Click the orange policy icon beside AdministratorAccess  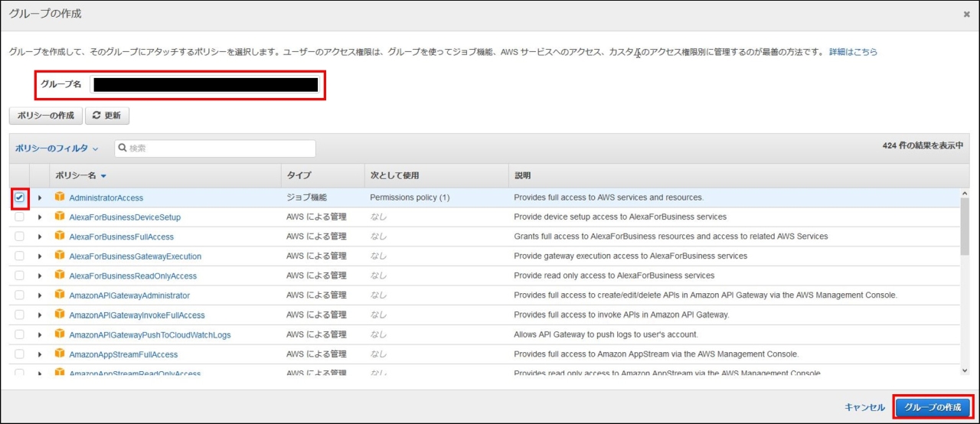(60, 197)
